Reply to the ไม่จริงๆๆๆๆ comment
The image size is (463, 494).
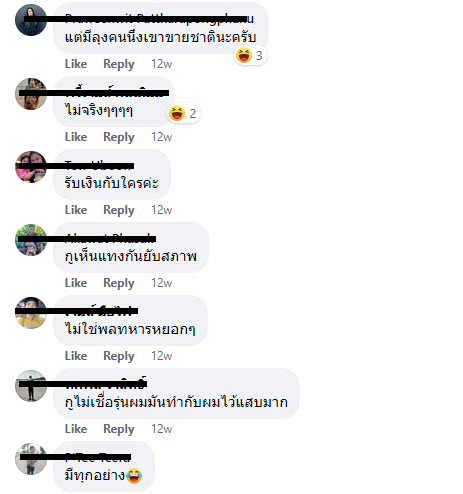(x=119, y=137)
